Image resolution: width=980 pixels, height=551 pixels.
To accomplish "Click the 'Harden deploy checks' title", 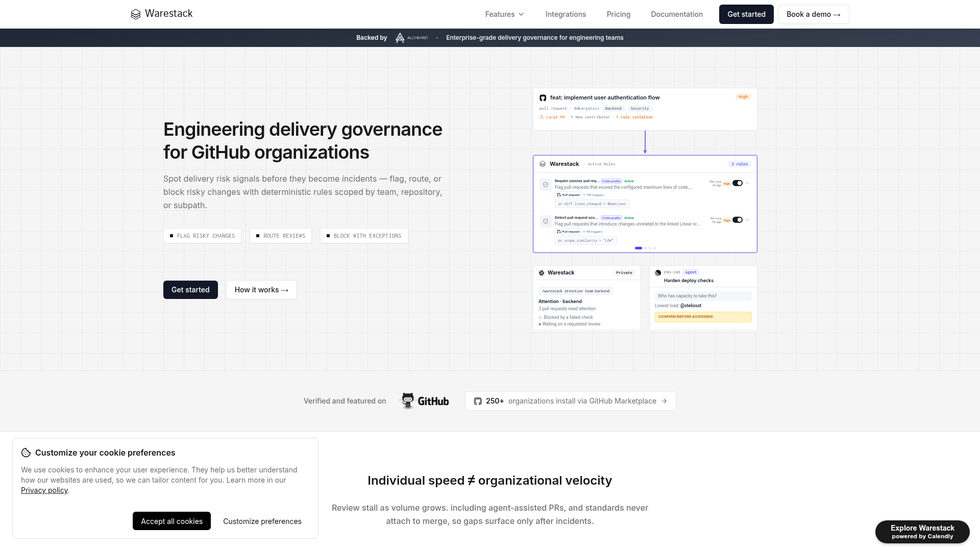I will click(x=689, y=281).
